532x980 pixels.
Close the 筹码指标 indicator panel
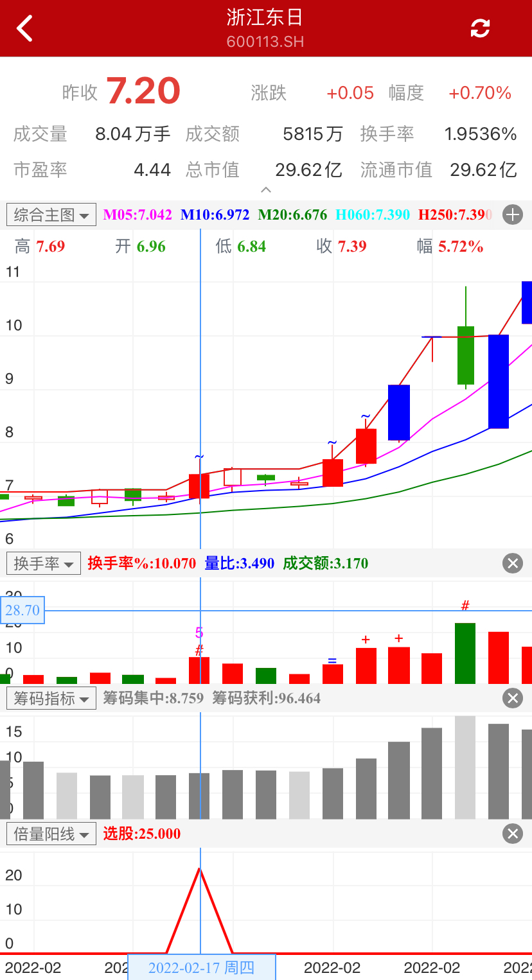click(x=512, y=698)
